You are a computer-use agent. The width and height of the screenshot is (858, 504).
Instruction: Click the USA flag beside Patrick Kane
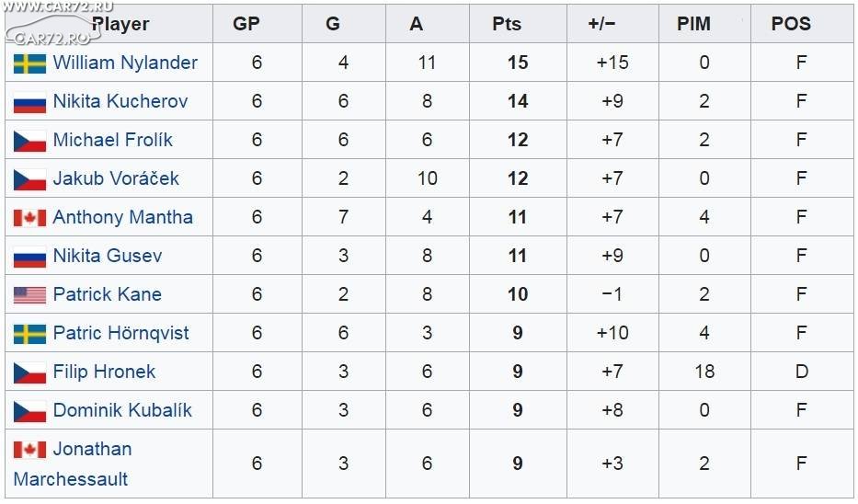tap(29, 295)
